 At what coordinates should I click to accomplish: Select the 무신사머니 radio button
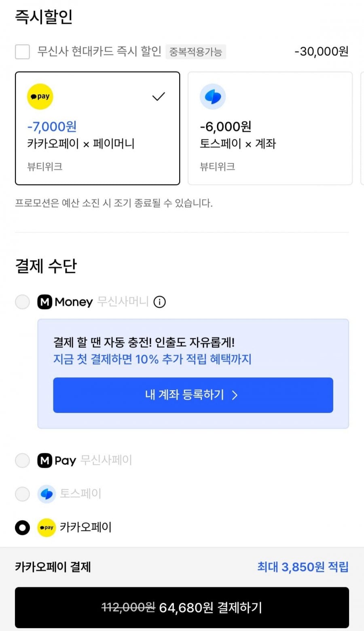tap(22, 302)
